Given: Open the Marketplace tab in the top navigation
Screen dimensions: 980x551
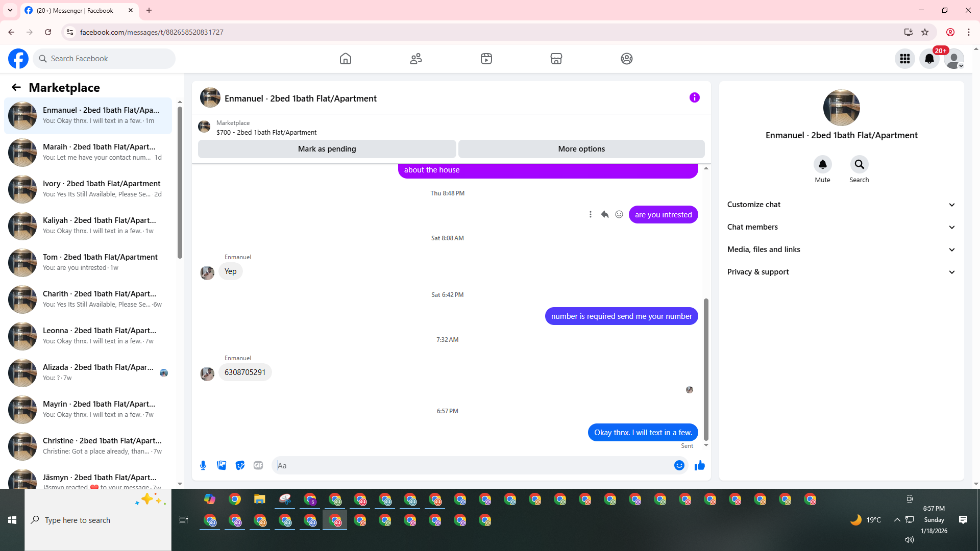Looking at the screenshot, I should click(x=556, y=59).
